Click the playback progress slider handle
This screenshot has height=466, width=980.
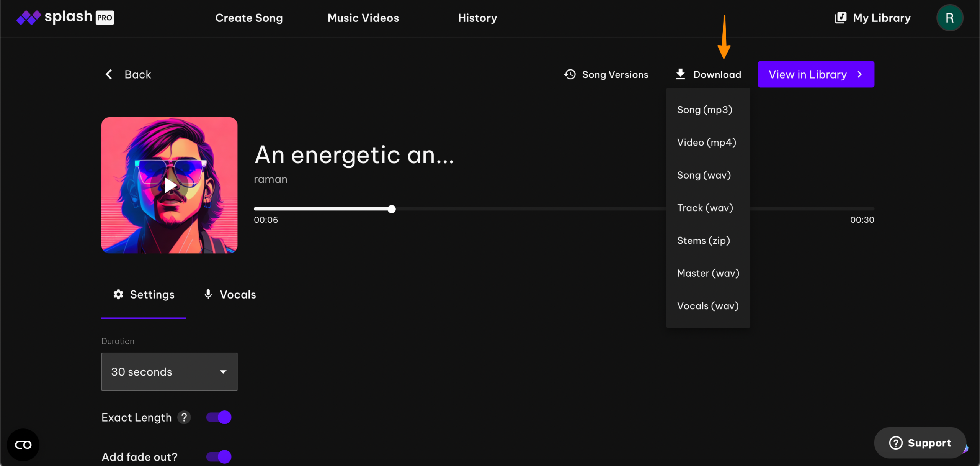[x=391, y=209]
